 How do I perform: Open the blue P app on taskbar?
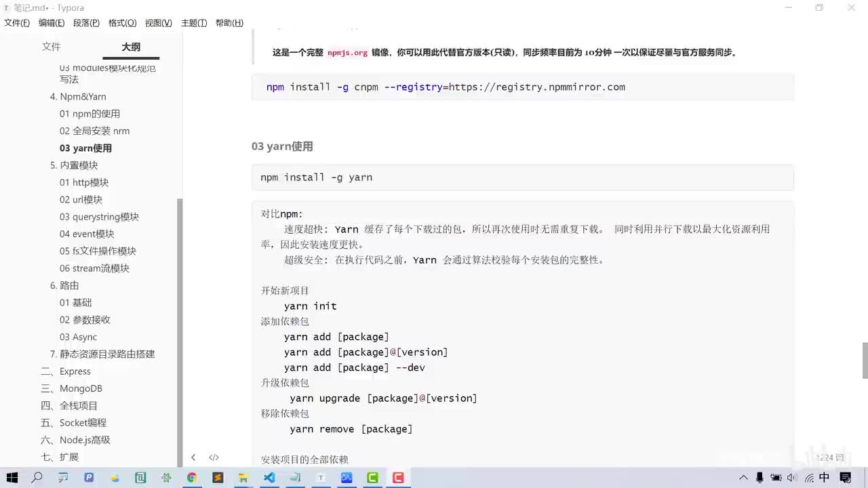(89, 478)
